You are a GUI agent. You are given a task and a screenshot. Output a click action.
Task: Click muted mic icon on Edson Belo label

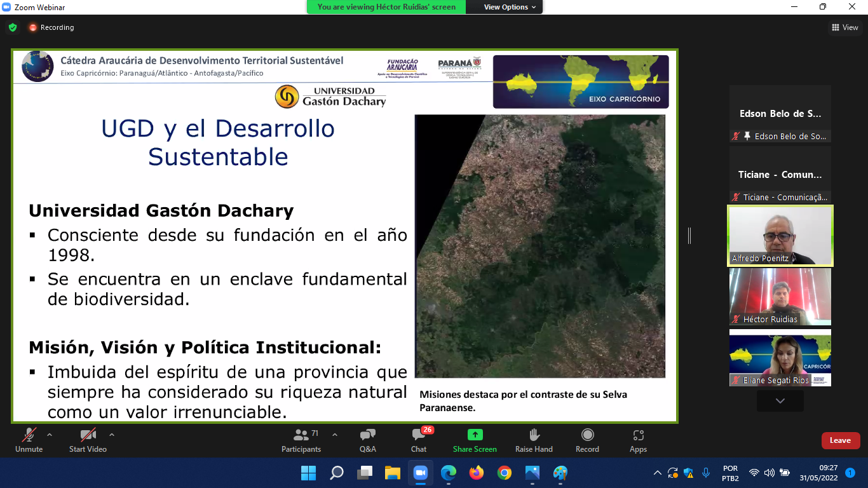[736, 136]
